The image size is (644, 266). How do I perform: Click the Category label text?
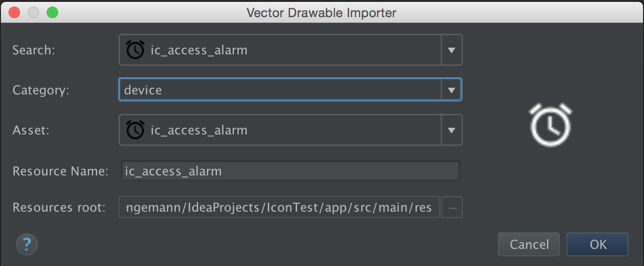point(41,90)
